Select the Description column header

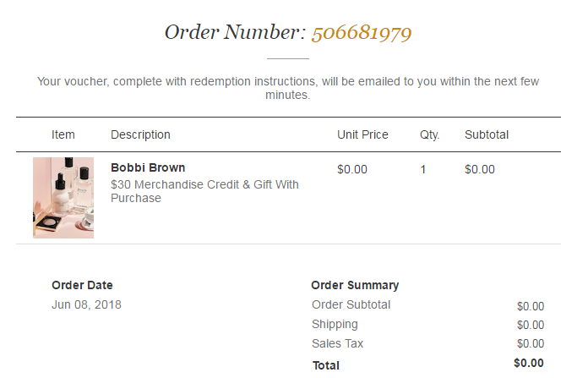click(x=140, y=134)
